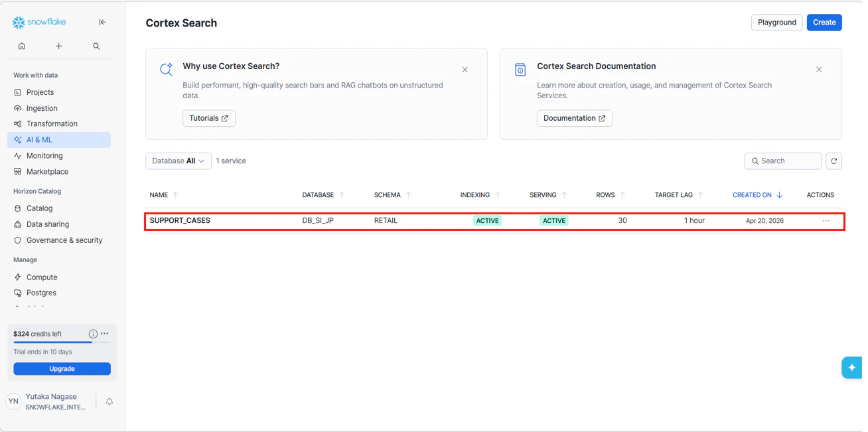The width and height of the screenshot is (868, 432).
Task: Click the Cortex Search documentation card icon
Action: 520,70
